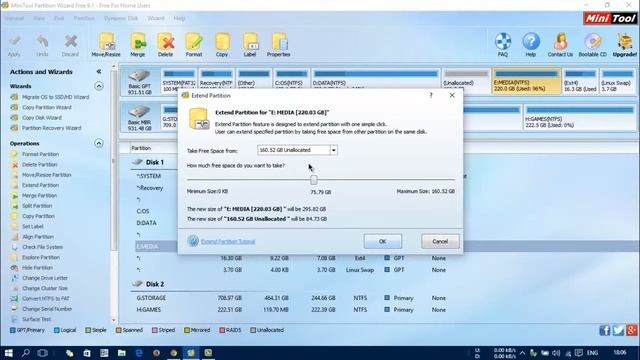Select the H:GAMES partition block in the disk map
The image size is (640, 360).
(x=580, y=117)
